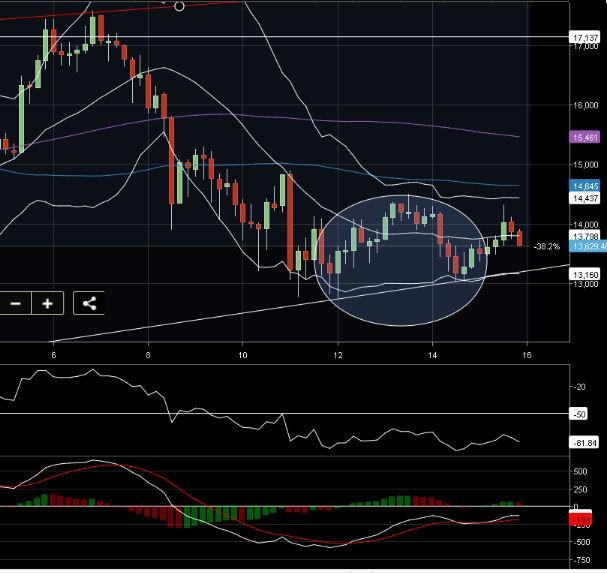Click the purple 15,461 moving average label

tap(585, 137)
